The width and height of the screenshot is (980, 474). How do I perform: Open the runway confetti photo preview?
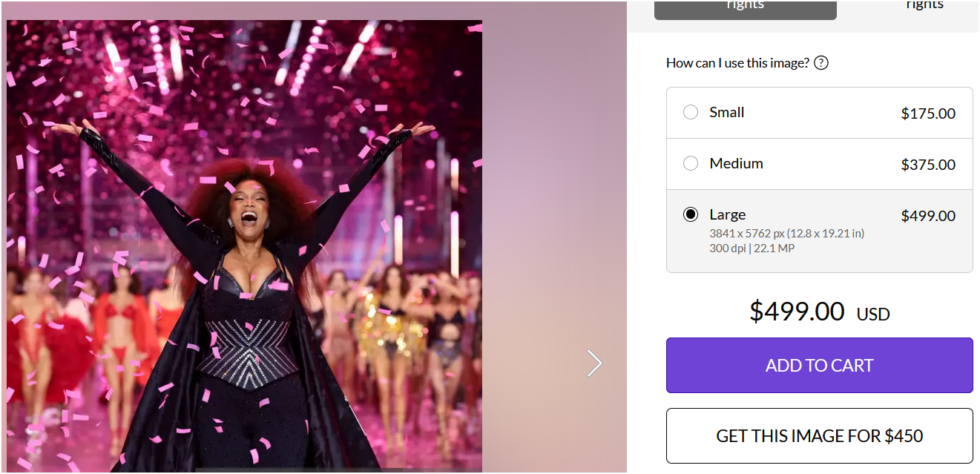click(244, 245)
